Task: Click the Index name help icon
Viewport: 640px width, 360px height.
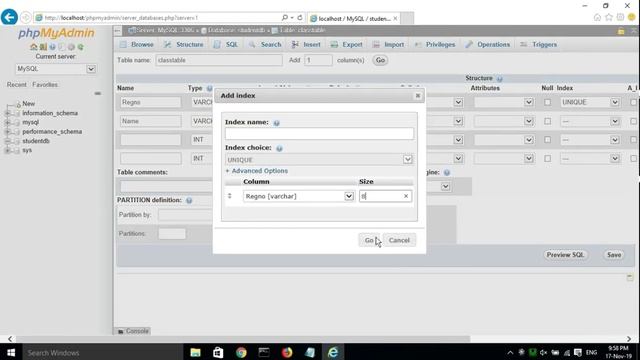Action: (276, 123)
